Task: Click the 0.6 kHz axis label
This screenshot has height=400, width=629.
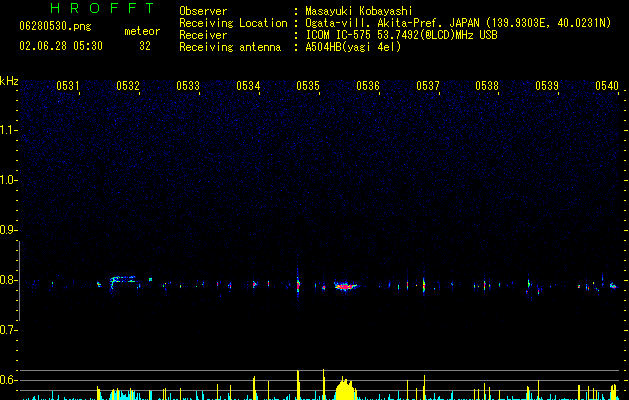Action: [x=8, y=380]
